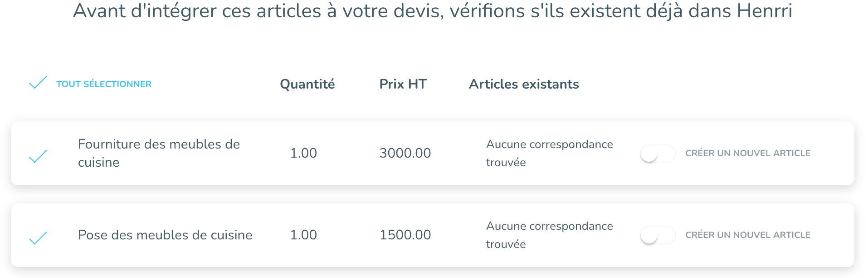Click the 3000.00 price value
The height and width of the screenshot is (278, 868).
point(405,153)
